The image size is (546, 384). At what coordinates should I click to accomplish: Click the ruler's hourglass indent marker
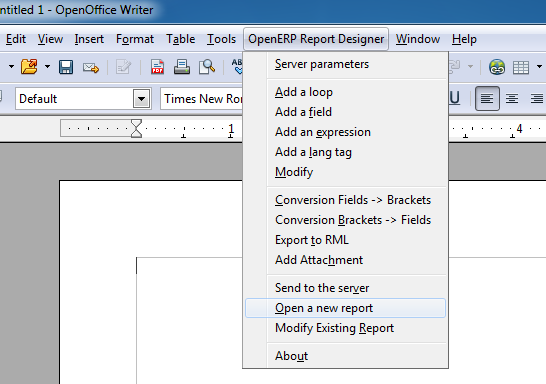136,128
